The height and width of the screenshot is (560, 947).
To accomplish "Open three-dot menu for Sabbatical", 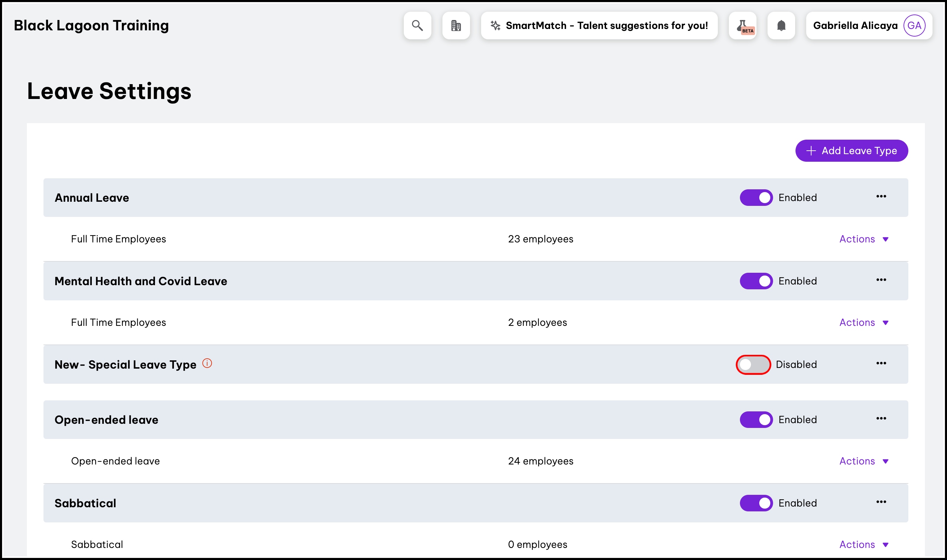I will [x=881, y=502].
